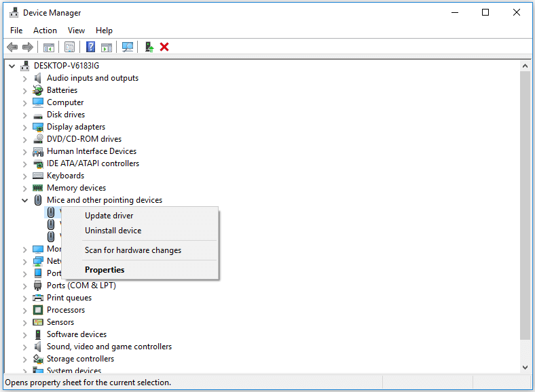Open the Properties toolbar icon
The image size is (535, 392).
tap(69, 47)
